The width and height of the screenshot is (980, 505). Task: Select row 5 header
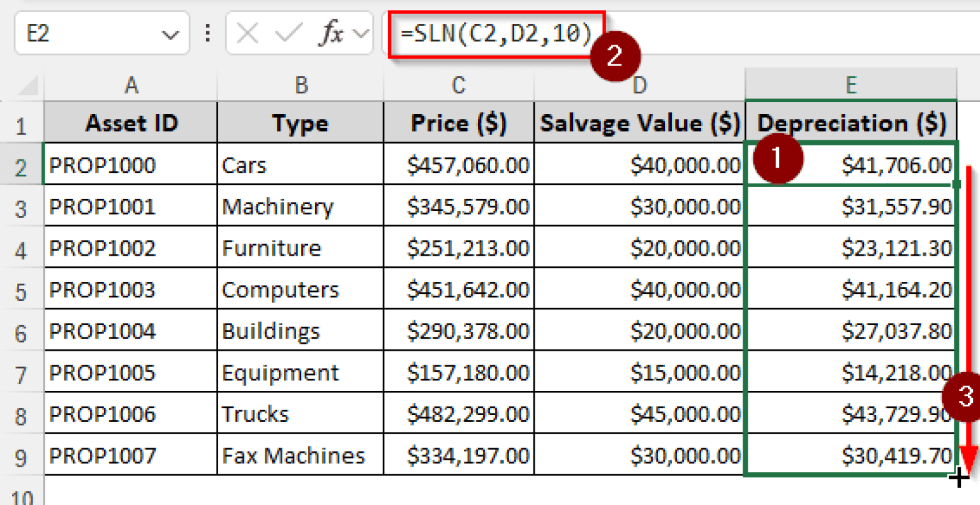21,289
